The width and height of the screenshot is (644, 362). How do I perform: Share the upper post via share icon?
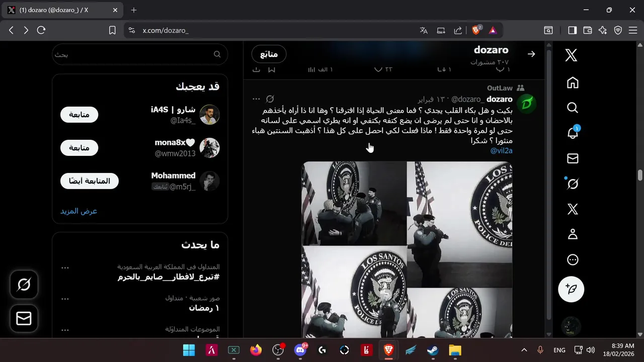(x=256, y=69)
